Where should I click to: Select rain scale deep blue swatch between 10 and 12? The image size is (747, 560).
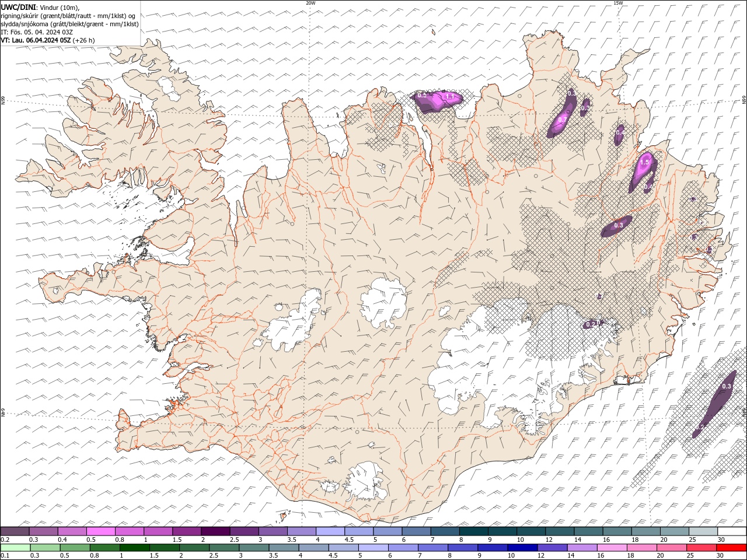tap(522, 548)
